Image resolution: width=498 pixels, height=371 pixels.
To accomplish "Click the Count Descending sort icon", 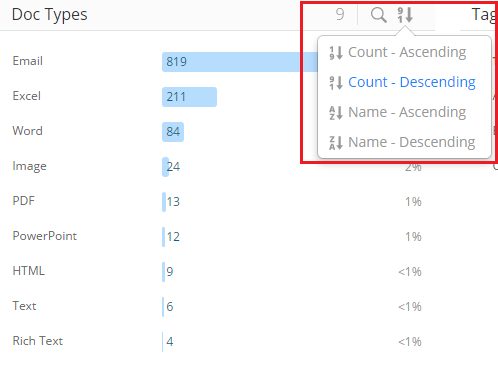I will click(336, 83).
